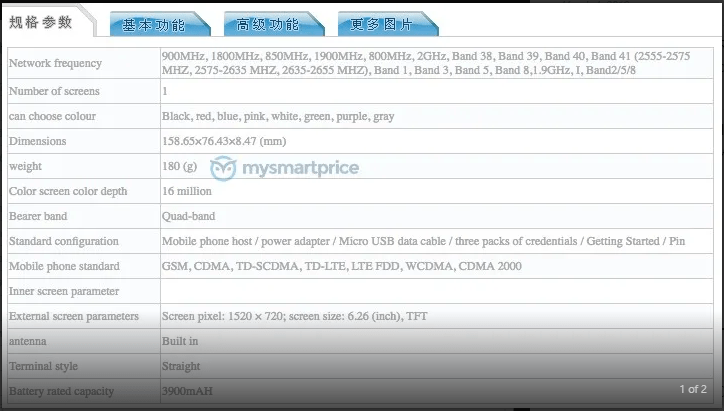Click the 'Bearer band' label
Viewport: 724px width, 411px height.
[38, 216]
